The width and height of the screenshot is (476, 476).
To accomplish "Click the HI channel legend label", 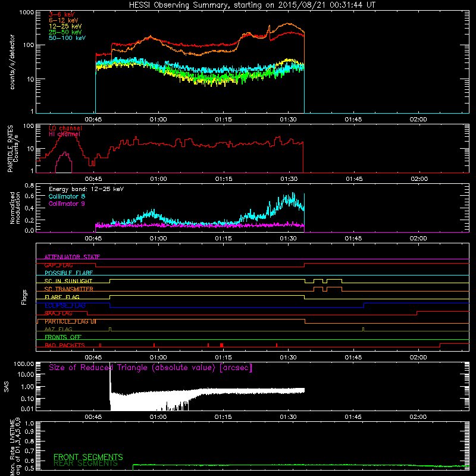I will pyautogui.click(x=65, y=134).
